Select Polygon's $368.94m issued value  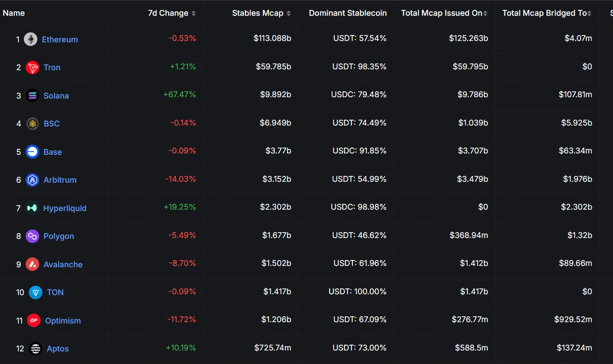pos(469,235)
